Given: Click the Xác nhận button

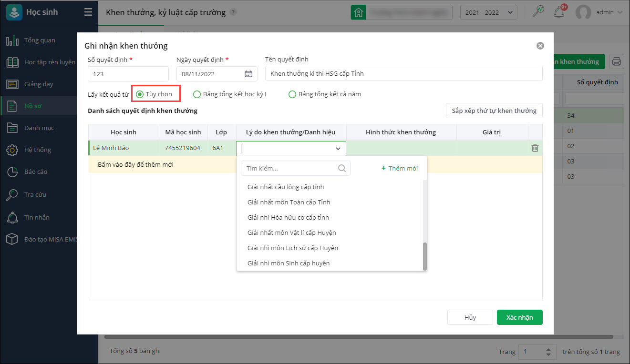Looking at the screenshot, I should point(519,317).
